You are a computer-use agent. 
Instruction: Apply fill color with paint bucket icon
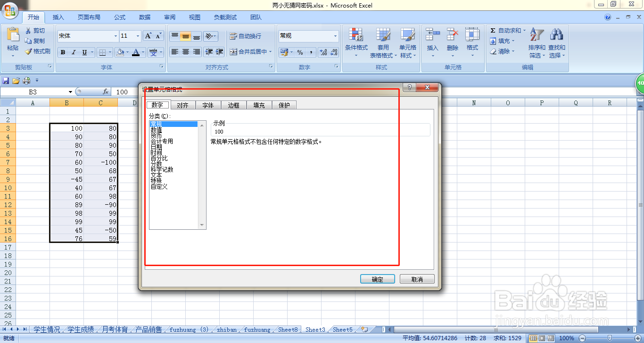pos(120,52)
